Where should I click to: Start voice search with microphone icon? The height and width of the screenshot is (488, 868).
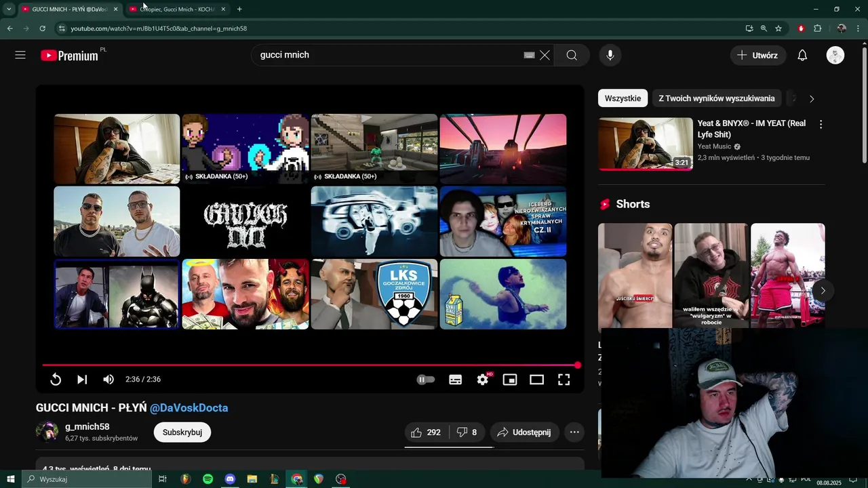pos(610,55)
